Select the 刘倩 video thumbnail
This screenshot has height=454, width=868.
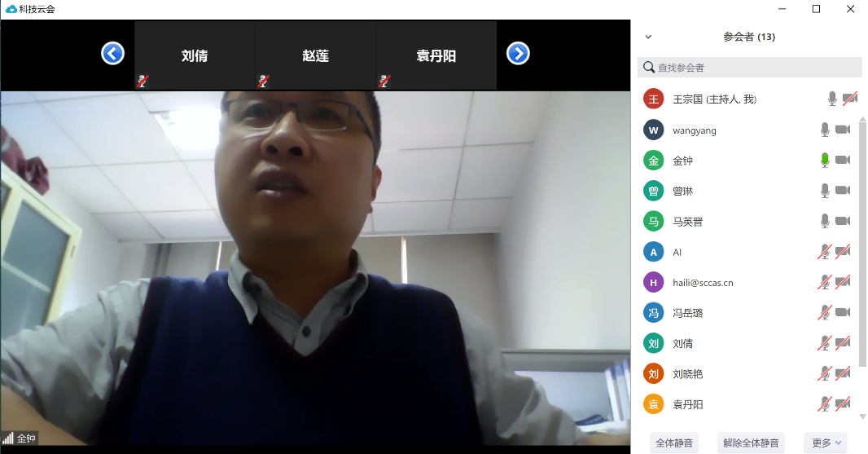[195, 55]
